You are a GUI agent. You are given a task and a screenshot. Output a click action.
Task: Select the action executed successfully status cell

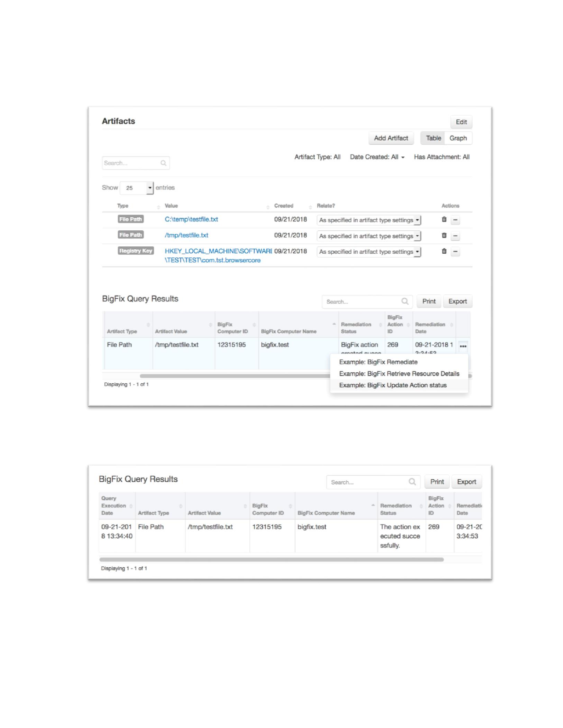[402, 536]
